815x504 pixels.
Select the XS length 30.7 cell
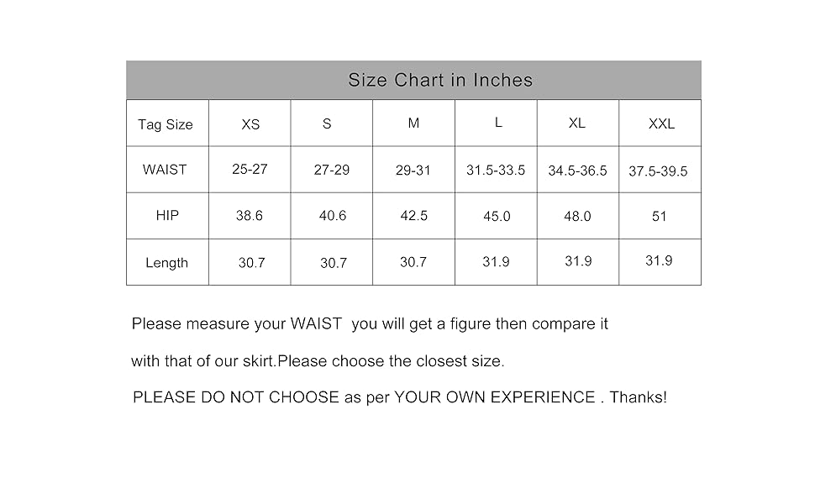click(x=251, y=263)
